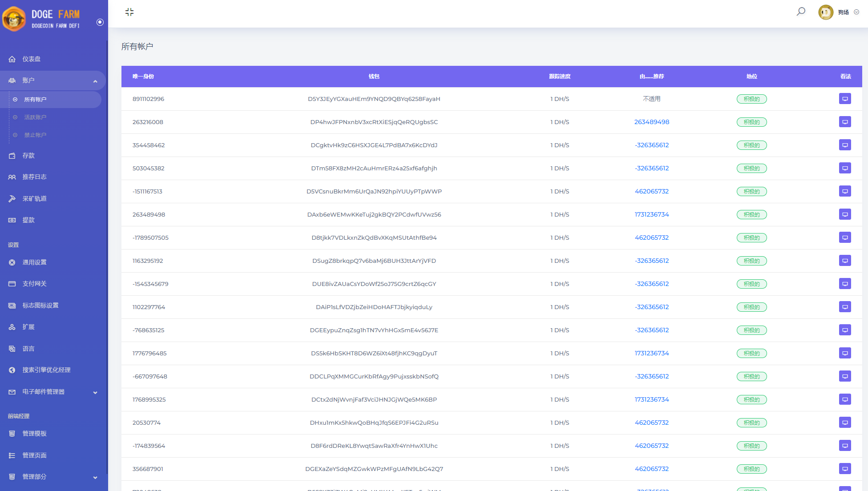Click referral link 263489498 in table
Screen dimensions: 868x491
pyautogui.click(x=651, y=121)
